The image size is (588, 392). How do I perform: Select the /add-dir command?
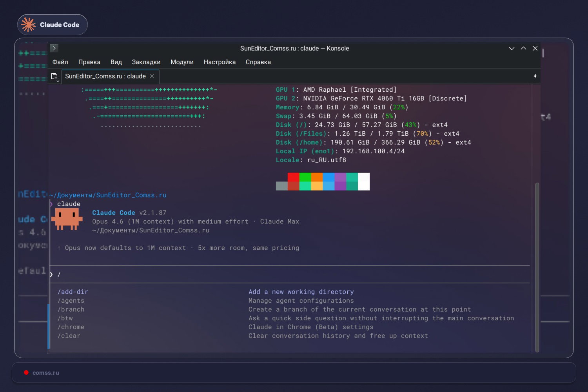coord(73,292)
